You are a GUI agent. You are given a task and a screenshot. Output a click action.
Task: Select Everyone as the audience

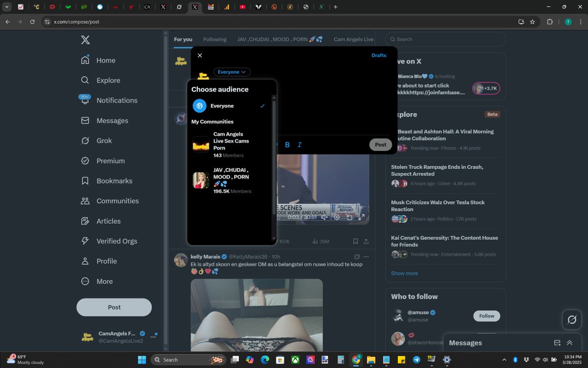[x=229, y=106]
